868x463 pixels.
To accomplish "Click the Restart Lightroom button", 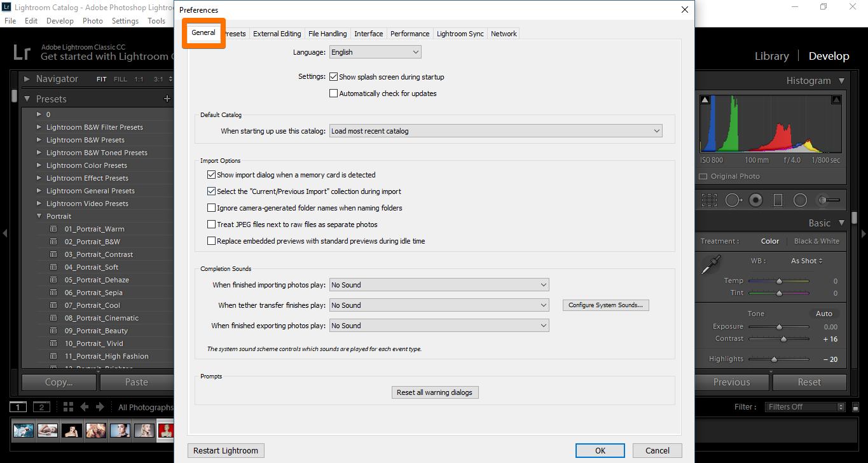I will point(226,451).
